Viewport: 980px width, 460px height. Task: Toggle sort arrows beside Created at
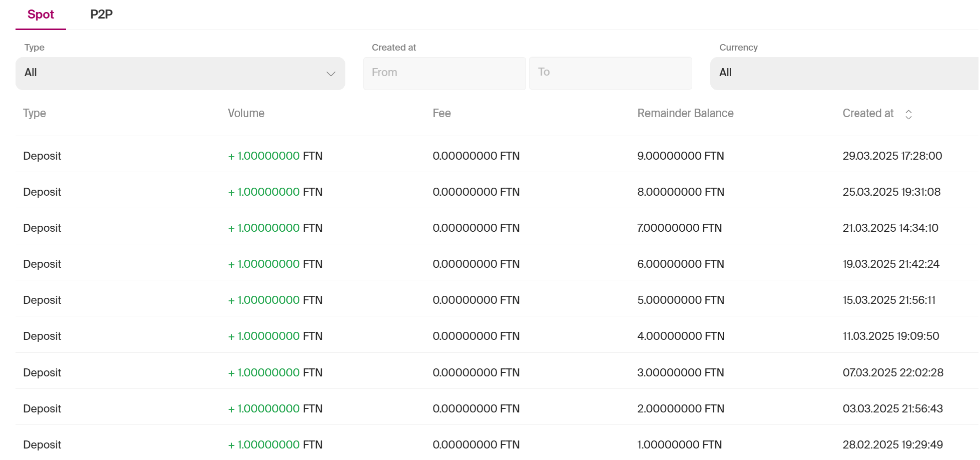pyautogui.click(x=908, y=115)
